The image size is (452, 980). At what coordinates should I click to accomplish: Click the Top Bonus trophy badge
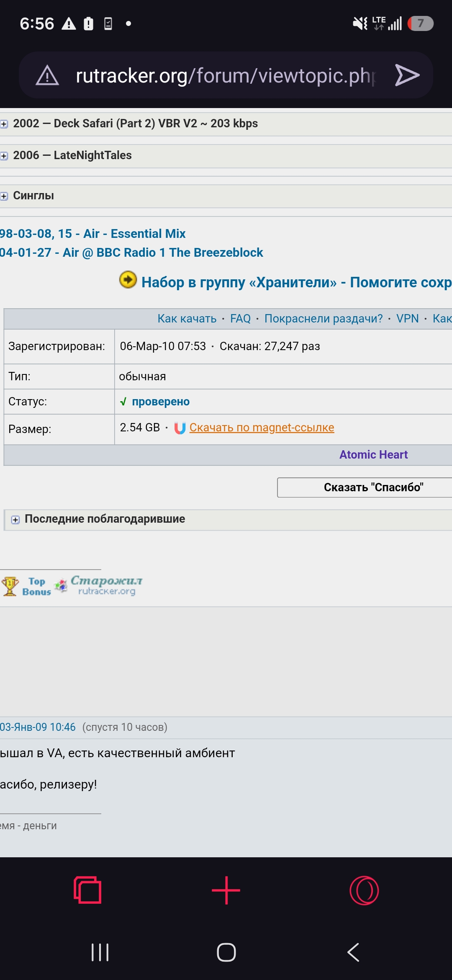[x=26, y=586]
